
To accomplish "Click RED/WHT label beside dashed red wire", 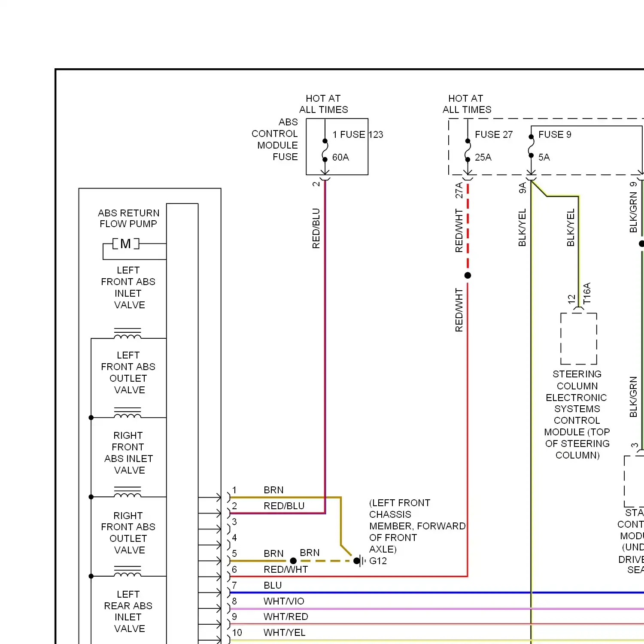I will 459,231.
